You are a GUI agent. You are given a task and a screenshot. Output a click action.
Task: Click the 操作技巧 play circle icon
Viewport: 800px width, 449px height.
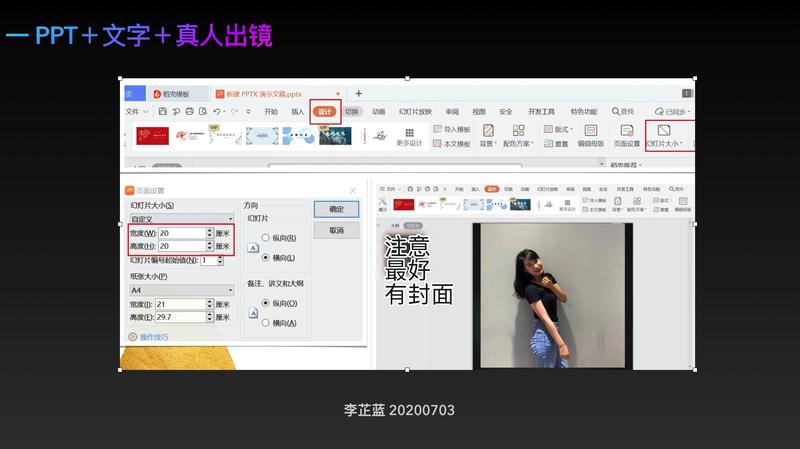[133, 337]
